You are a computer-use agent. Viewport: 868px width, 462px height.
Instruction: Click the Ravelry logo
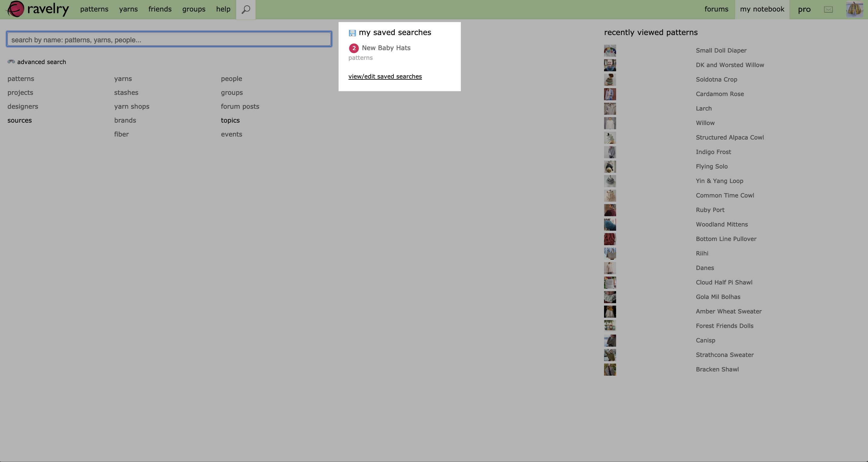point(38,9)
